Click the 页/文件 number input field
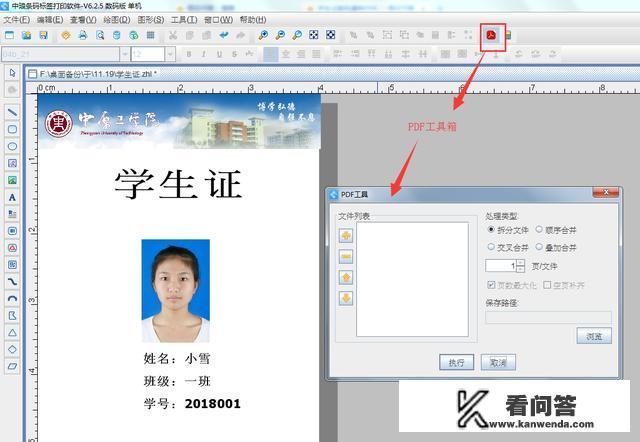The image size is (640, 442). [x=501, y=266]
